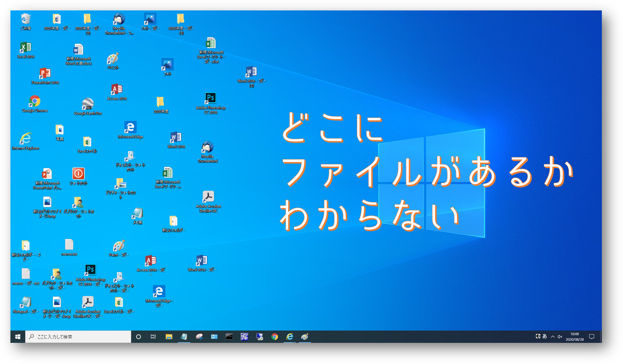Open the Windows Start menu

coord(18,337)
